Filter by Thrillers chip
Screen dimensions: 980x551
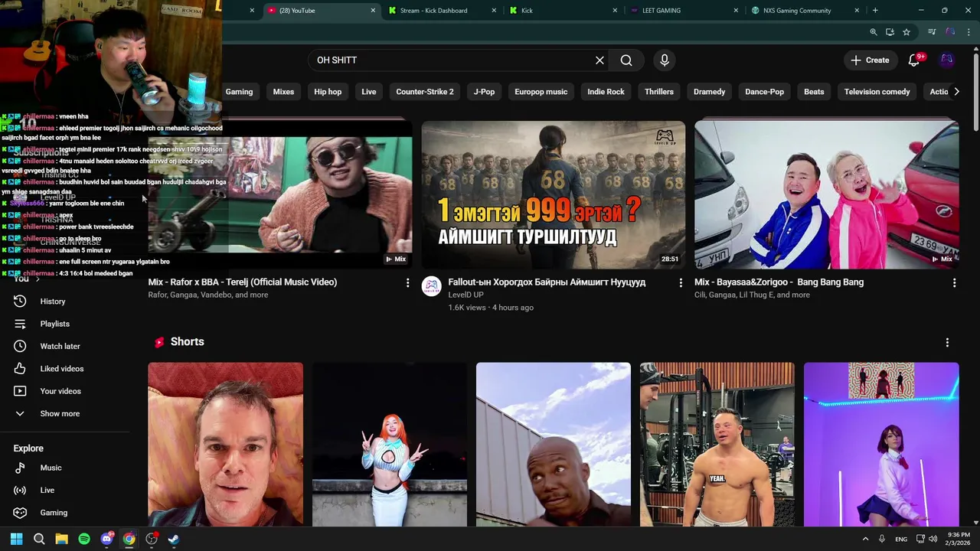[x=659, y=92]
